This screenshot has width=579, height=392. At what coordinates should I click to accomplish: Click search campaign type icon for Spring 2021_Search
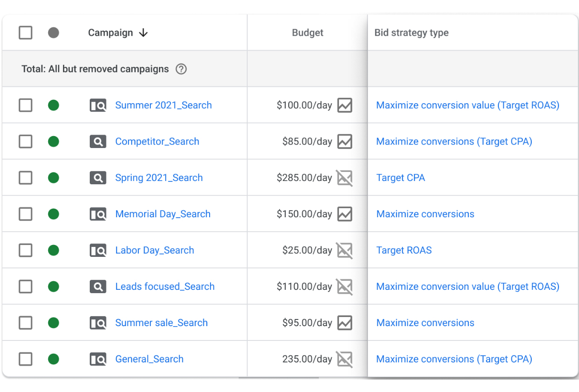[98, 178]
